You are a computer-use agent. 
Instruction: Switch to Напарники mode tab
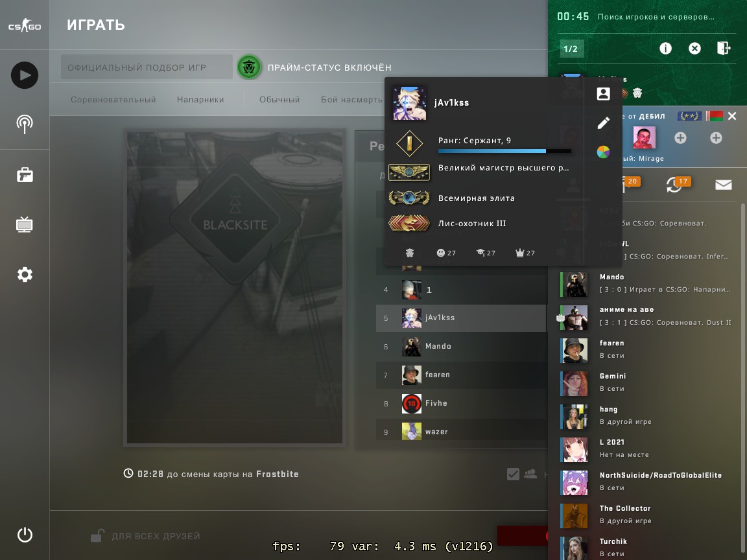pos(200,100)
